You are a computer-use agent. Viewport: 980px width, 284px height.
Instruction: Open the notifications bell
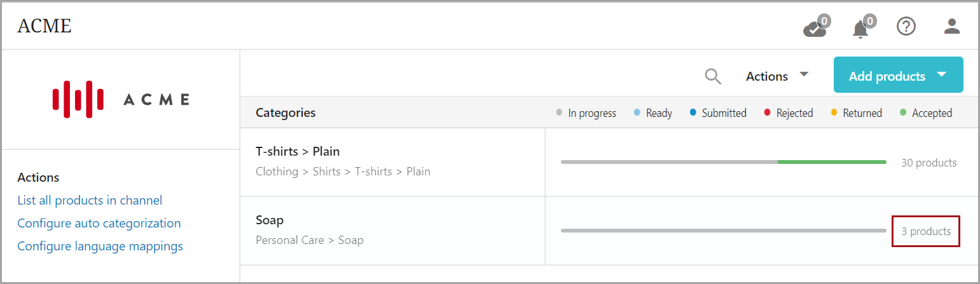861,28
